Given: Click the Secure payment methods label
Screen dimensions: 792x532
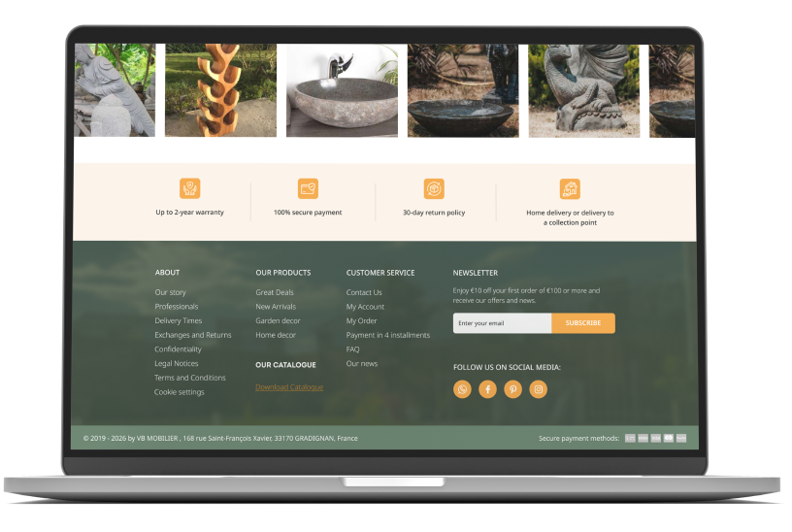Looking at the screenshot, I should point(578,438).
